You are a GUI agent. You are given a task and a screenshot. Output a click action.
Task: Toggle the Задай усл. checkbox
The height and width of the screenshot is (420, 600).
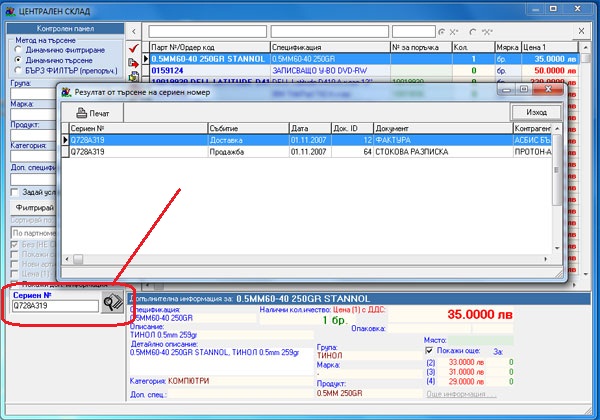tap(12, 191)
